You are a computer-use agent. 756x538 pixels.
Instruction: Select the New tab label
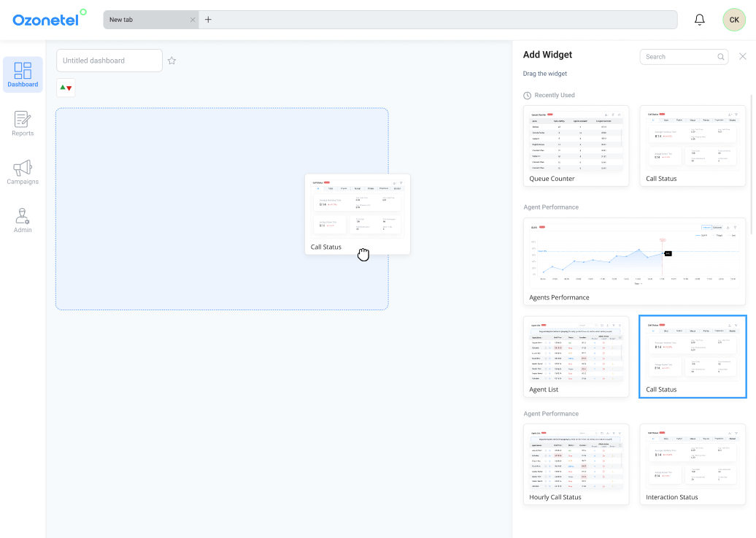click(121, 20)
